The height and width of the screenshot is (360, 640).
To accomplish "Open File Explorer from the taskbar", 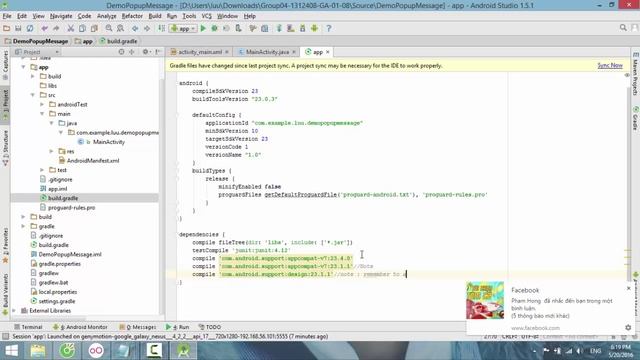I will pos(38,351).
